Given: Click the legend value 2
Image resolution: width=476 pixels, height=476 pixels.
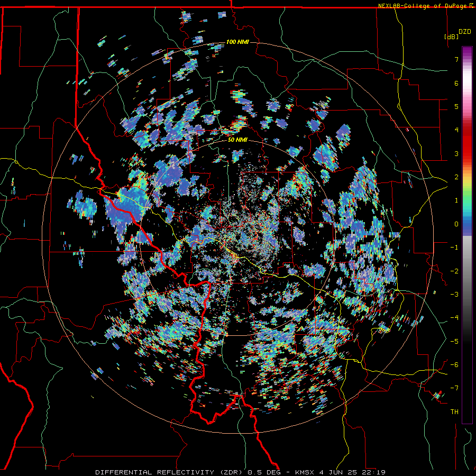Looking at the screenshot, I should pos(456,177).
